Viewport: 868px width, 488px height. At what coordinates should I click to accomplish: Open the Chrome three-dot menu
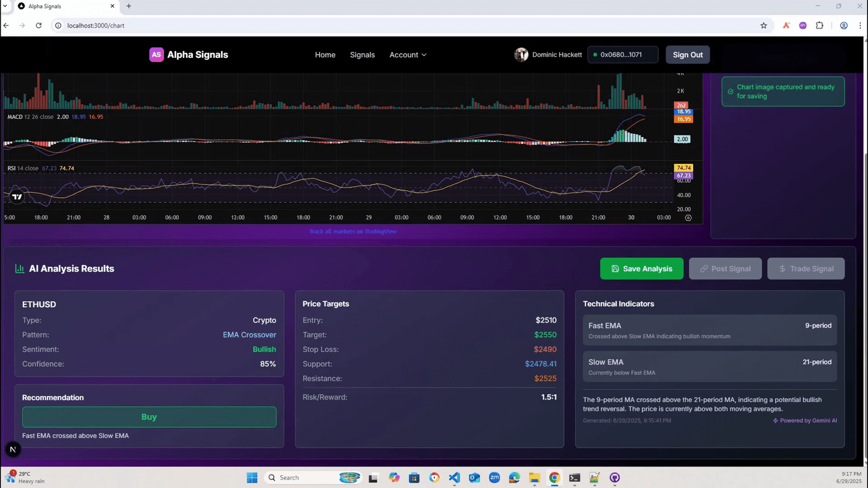click(x=860, y=25)
